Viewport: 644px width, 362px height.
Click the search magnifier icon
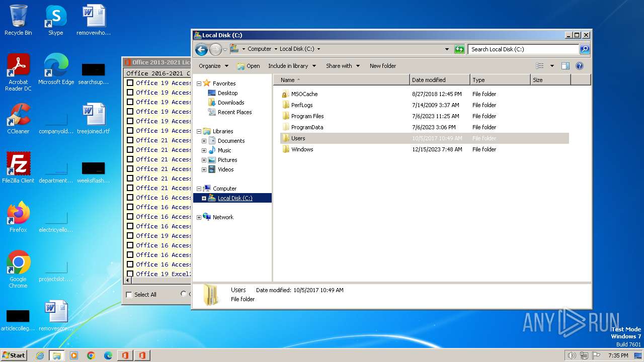[x=585, y=49]
